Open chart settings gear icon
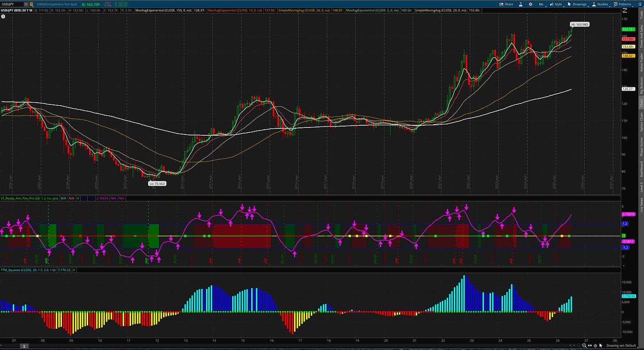 [x=530, y=4]
